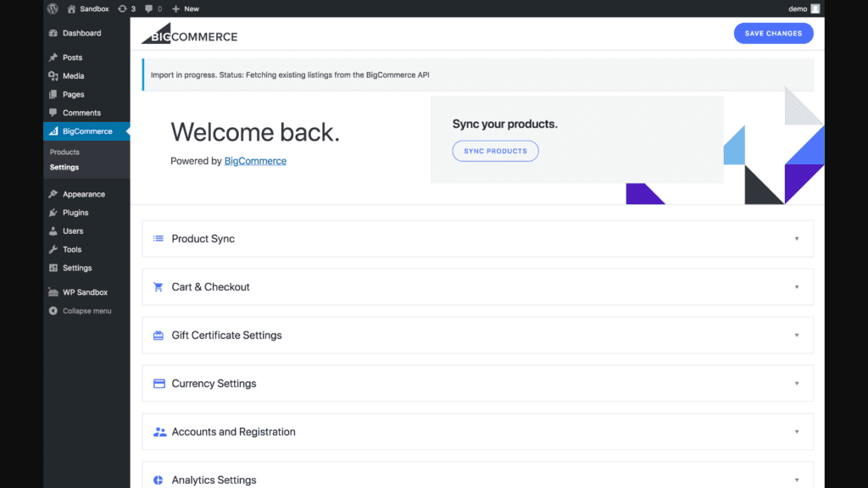The height and width of the screenshot is (488, 868).
Task: Click the Dashboard gauge icon
Action: pyautogui.click(x=53, y=33)
